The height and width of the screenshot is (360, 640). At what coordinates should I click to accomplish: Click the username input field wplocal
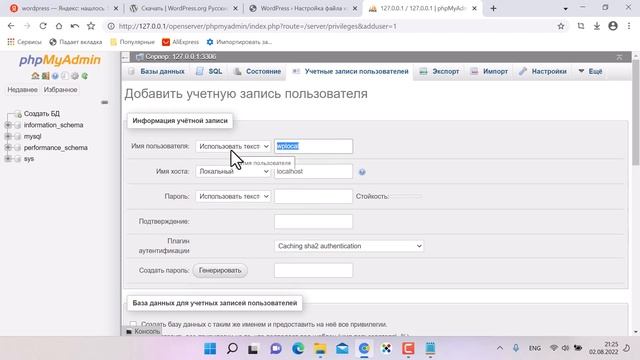pyautogui.click(x=313, y=146)
